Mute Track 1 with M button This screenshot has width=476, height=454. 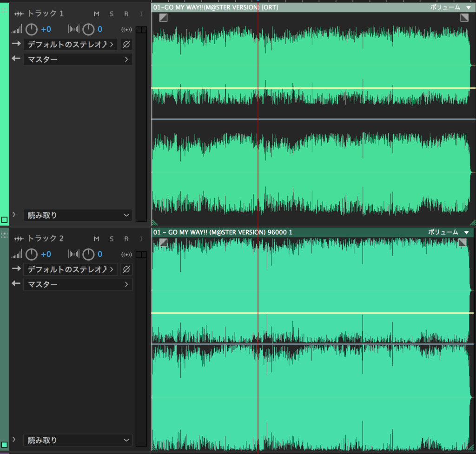pos(97,14)
